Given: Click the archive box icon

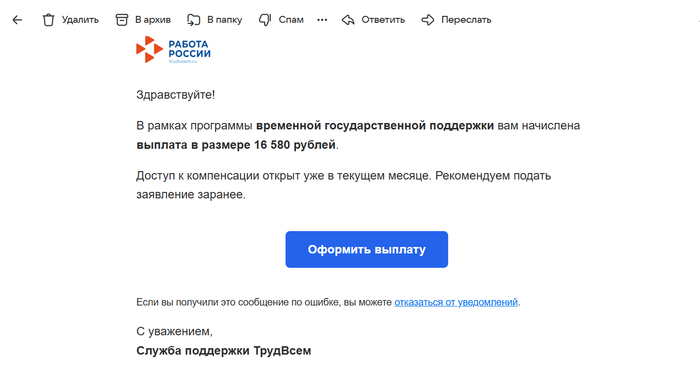Looking at the screenshot, I should click(121, 20).
